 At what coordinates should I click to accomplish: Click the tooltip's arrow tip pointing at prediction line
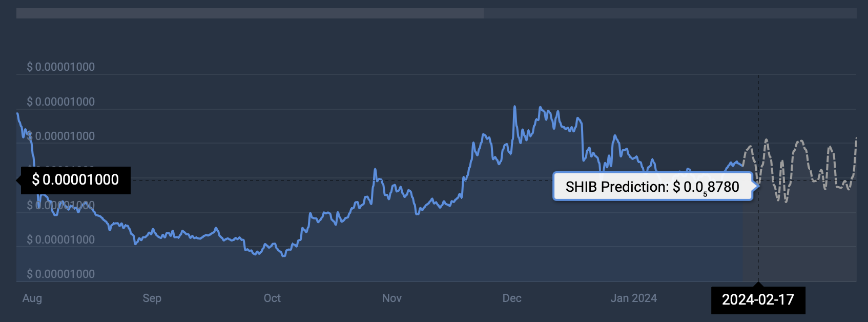click(757, 185)
